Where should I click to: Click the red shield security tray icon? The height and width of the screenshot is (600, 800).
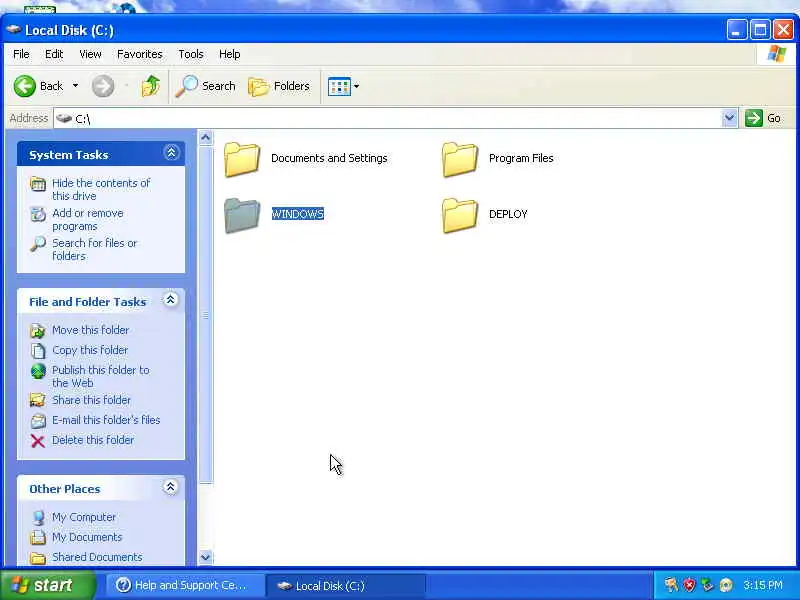tap(690, 585)
